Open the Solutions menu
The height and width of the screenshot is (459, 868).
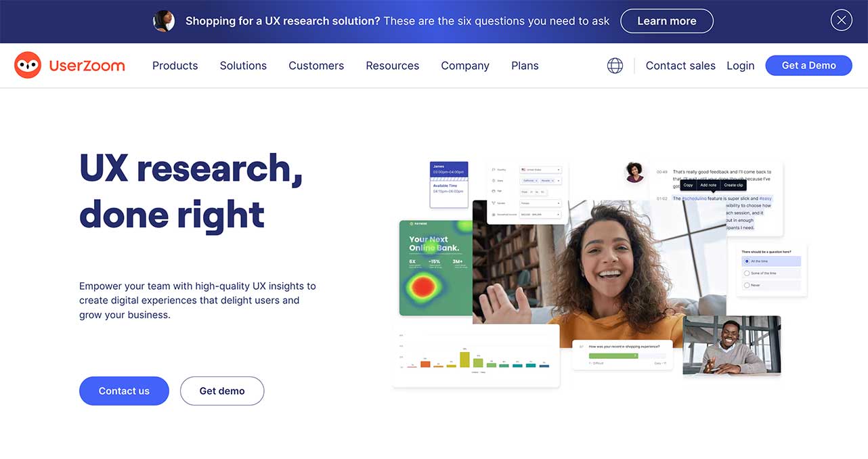tap(243, 66)
